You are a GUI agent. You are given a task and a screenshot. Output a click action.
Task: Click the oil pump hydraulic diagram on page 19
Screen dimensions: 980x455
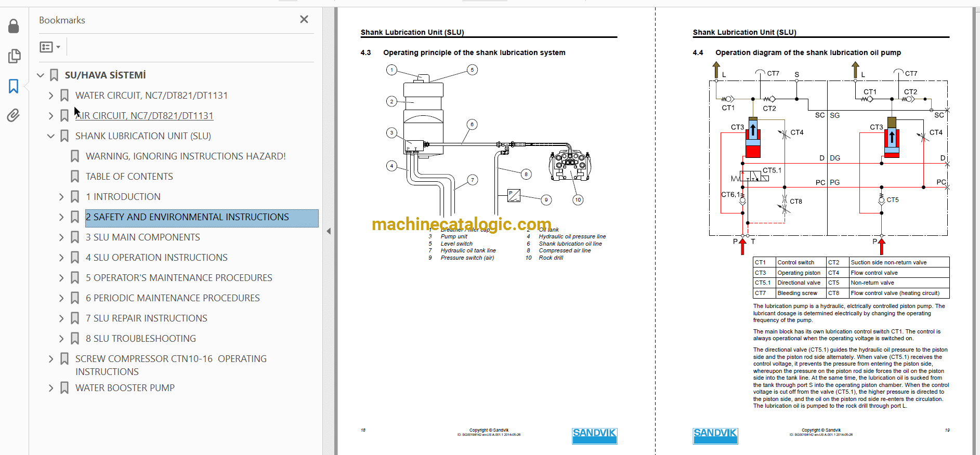tap(829, 159)
